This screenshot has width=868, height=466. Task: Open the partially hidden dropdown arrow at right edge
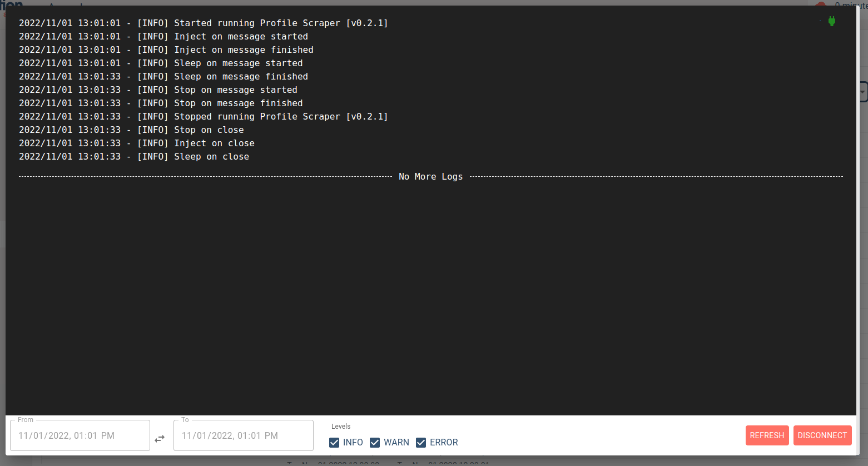(863, 92)
